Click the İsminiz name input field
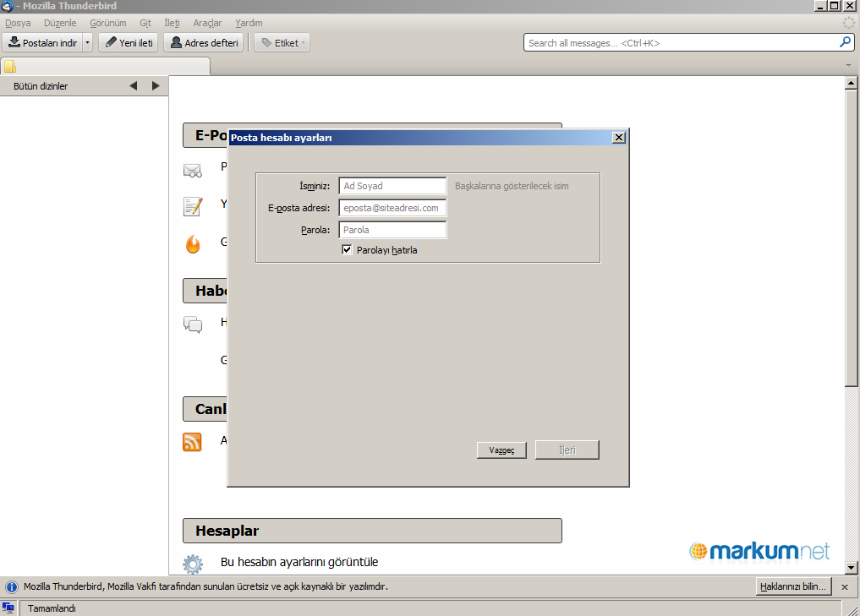The image size is (860, 616). coord(392,186)
